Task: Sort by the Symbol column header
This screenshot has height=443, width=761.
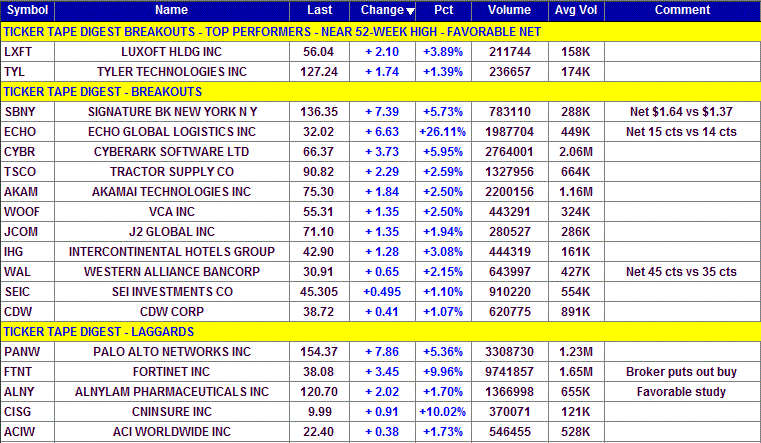Action: 28,10
